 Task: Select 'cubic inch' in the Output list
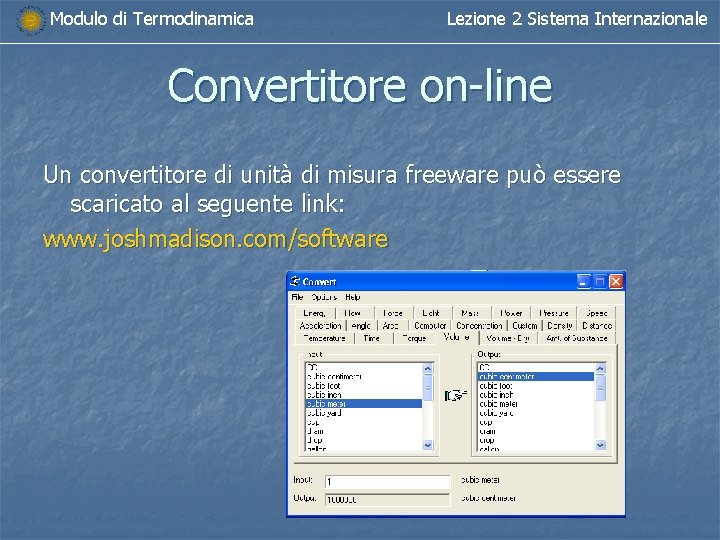[536, 395]
